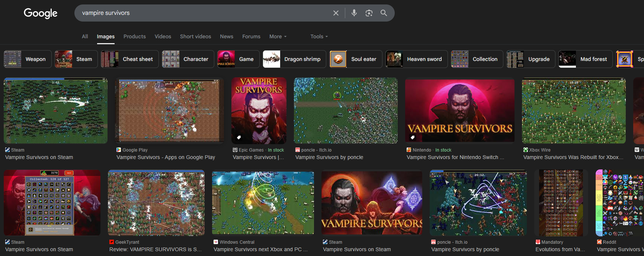This screenshot has height=256, width=644.
Task: Open the Google Play gameplay thumbnail
Action: [x=170, y=111]
